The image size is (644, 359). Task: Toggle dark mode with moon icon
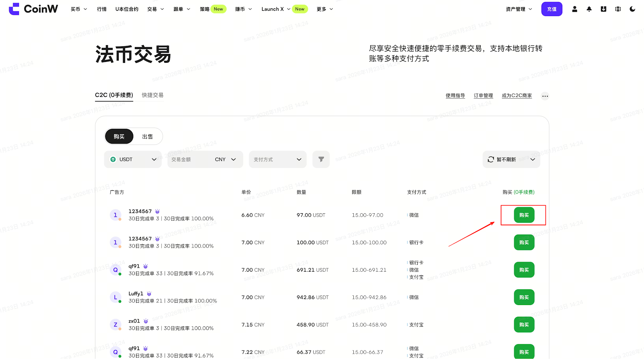tap(632, 9)
